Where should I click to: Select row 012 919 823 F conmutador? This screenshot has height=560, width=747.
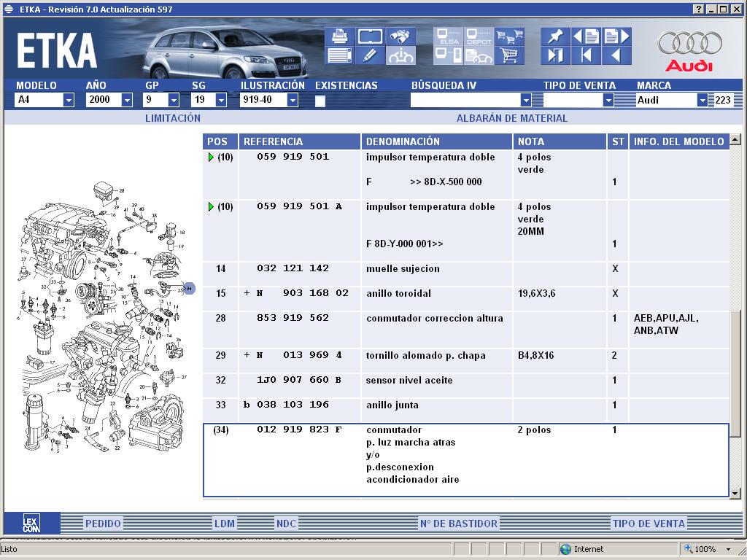click(466, 459)
